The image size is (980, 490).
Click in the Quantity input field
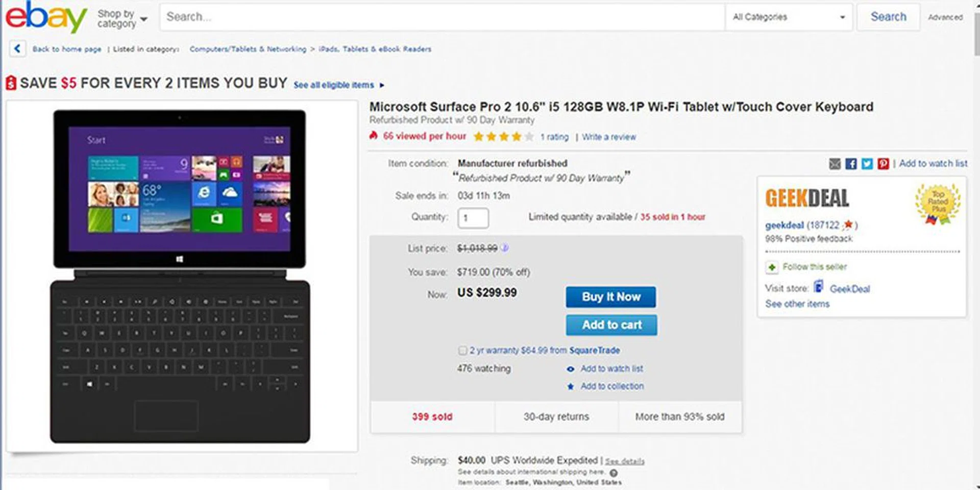pos(473,218)
